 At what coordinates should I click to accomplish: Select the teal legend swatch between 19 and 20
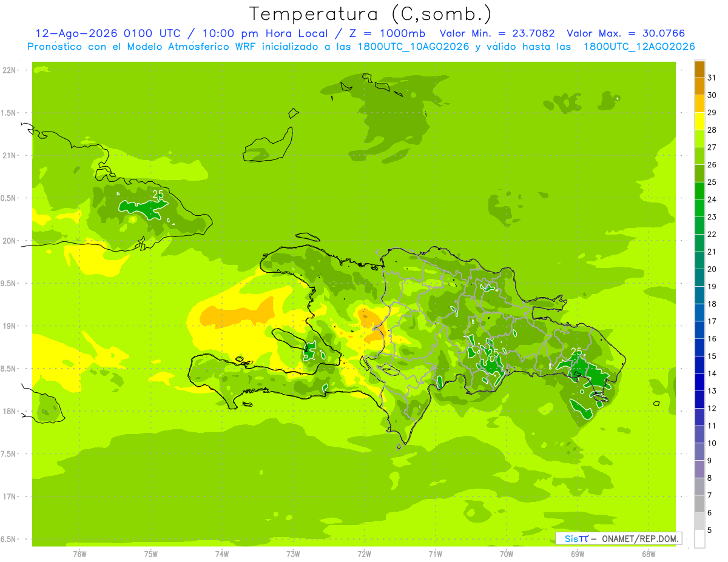pyautogui.click(x=699, y=278)
